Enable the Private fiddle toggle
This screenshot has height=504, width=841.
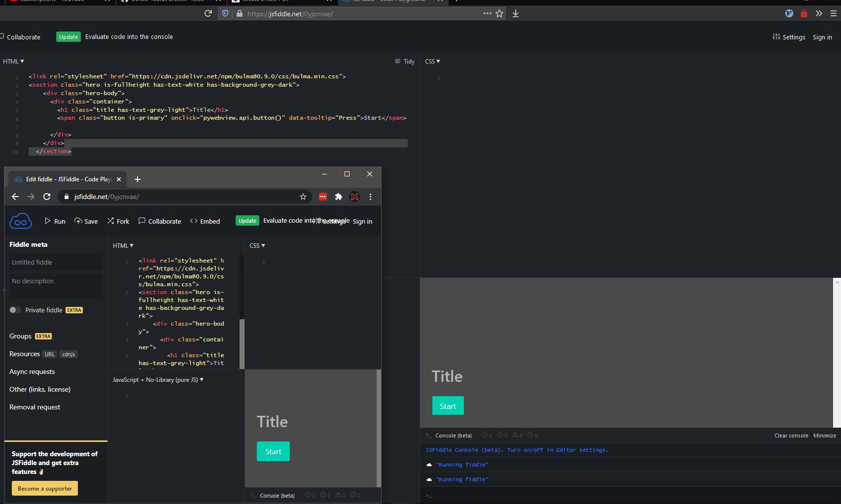pos(14,310)
